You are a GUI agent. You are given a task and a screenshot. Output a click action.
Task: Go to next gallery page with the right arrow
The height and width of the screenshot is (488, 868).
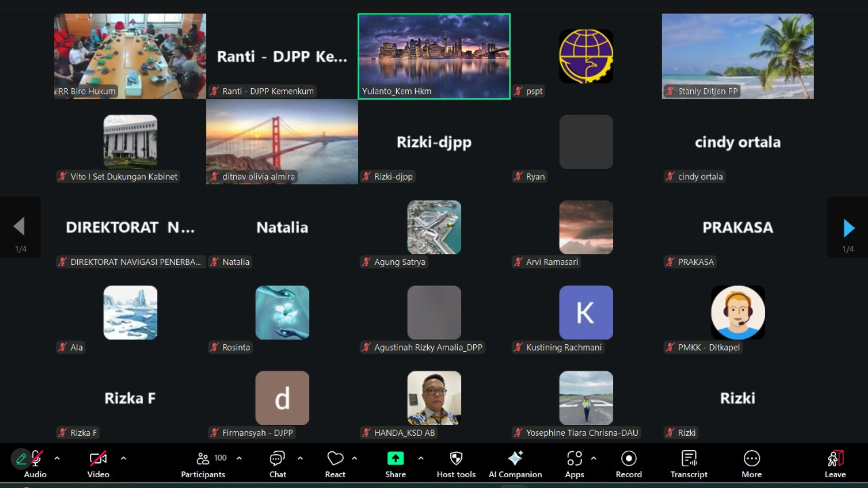coord(849,228)
